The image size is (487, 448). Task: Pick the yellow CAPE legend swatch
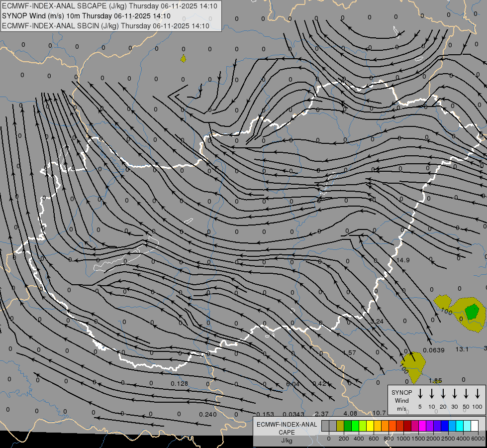371,426
